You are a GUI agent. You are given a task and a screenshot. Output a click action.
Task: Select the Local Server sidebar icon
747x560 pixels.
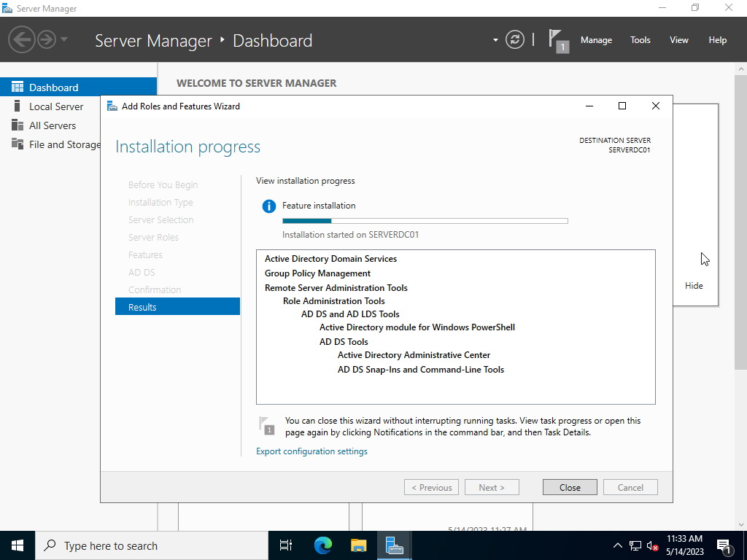18,106
